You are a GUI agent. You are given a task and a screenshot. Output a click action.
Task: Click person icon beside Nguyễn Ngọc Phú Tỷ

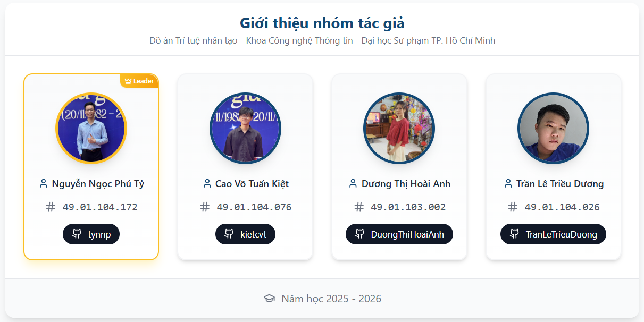pos(44,184)
